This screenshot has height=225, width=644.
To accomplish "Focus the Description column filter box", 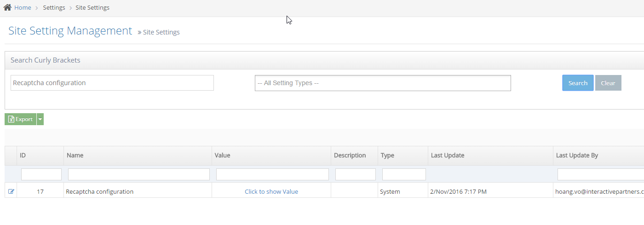I will pos(355,174).
